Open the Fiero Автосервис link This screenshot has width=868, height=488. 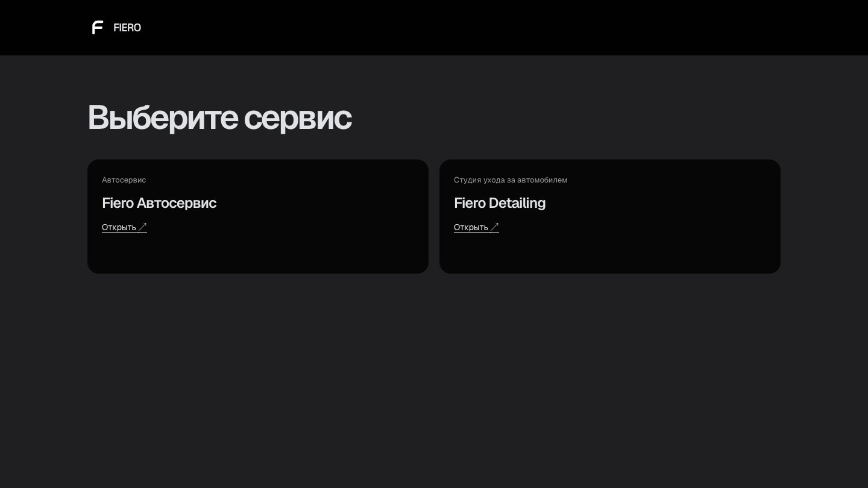tap(124, 227)
